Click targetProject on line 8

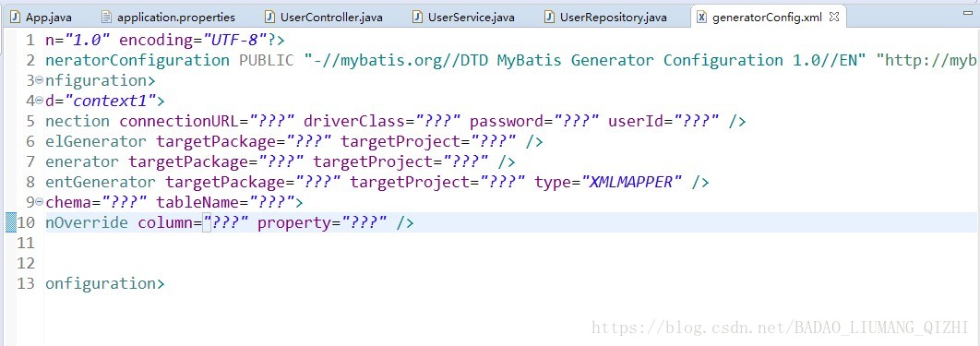(410, 183)
